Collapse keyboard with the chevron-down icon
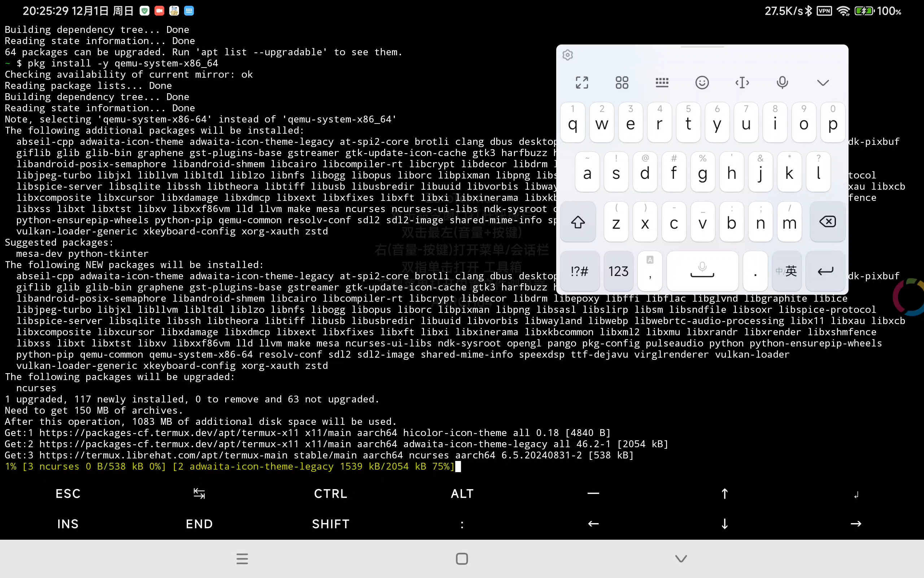 tap(823, 83)
